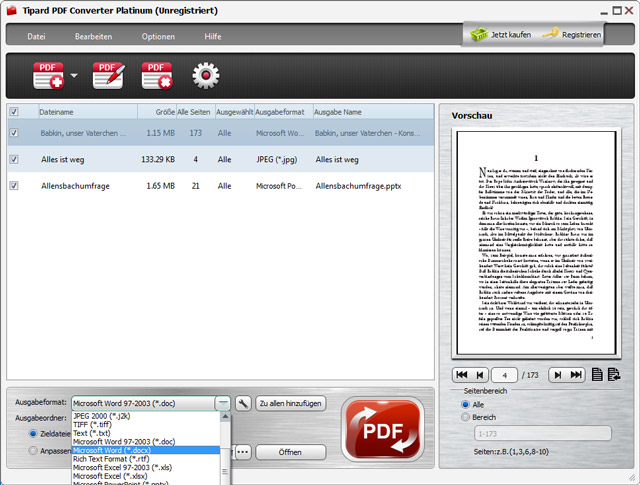Click the multi-page view icon
640x485 pixels.
coord(614,375)
